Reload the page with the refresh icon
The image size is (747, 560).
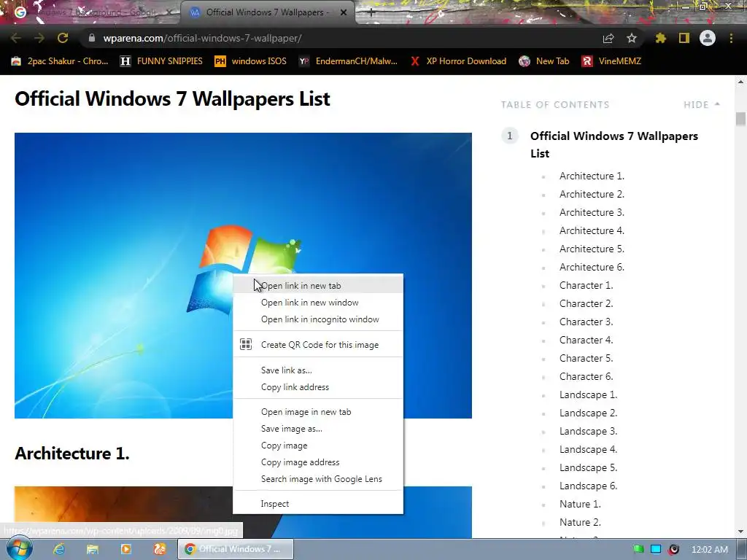pyautogui.click(x=63, y=38)
